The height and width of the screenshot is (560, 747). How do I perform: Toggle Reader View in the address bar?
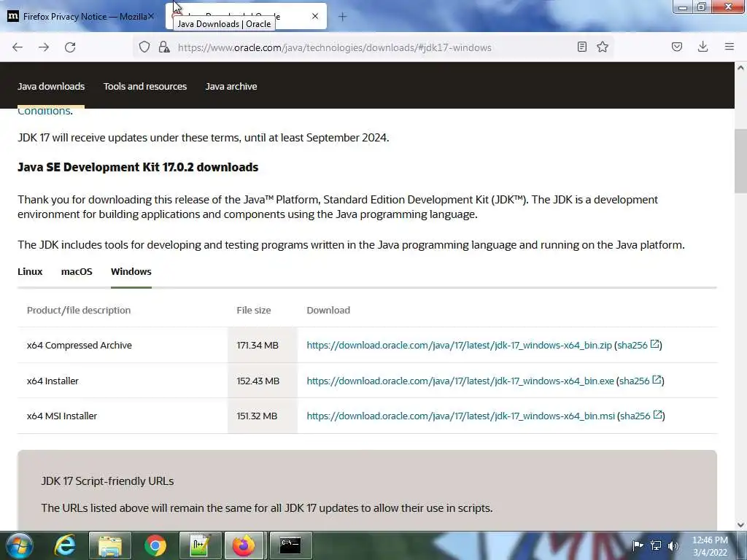[581, 47]
